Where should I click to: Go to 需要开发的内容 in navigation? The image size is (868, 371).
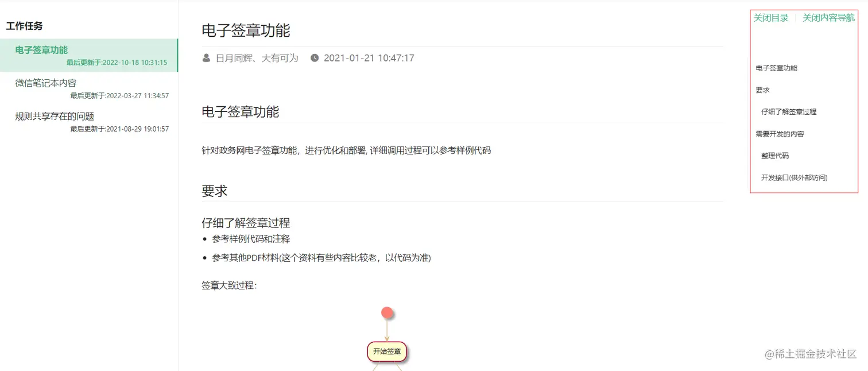coord(780,134)
